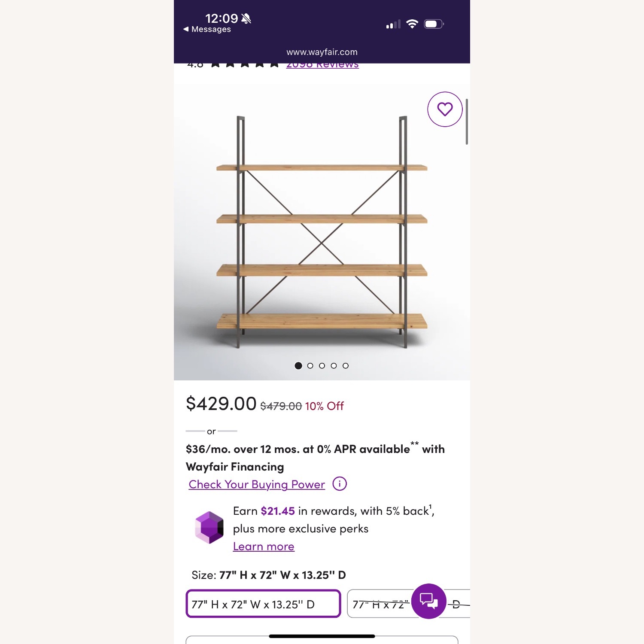Click the vertical scrollbar on the right edge
The width and height of the screenshot is (644, 644).
click(x=467, y=120)
